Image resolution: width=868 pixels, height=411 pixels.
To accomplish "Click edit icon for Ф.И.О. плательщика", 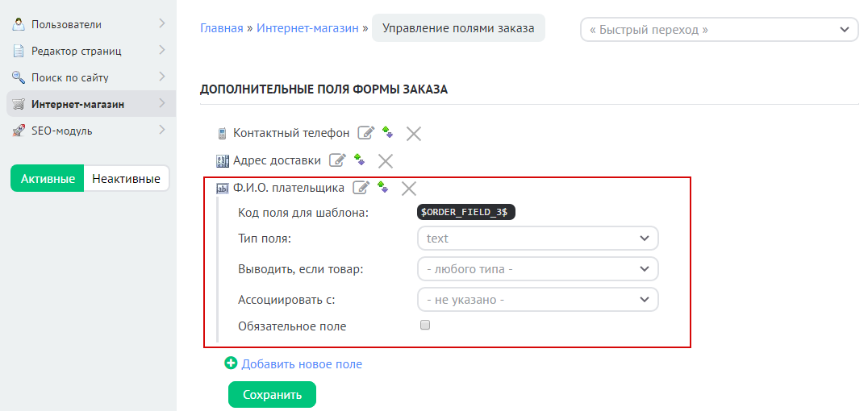I will coord(361,188).
